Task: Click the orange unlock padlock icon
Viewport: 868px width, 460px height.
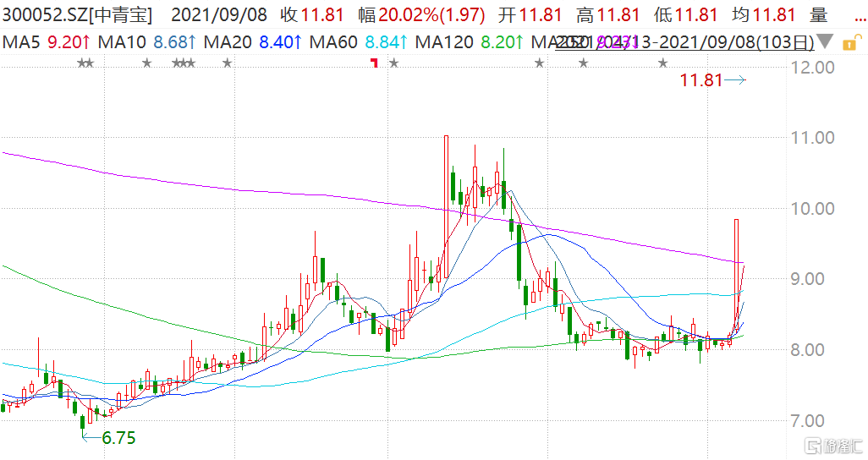Action: (x=852, y=42)
